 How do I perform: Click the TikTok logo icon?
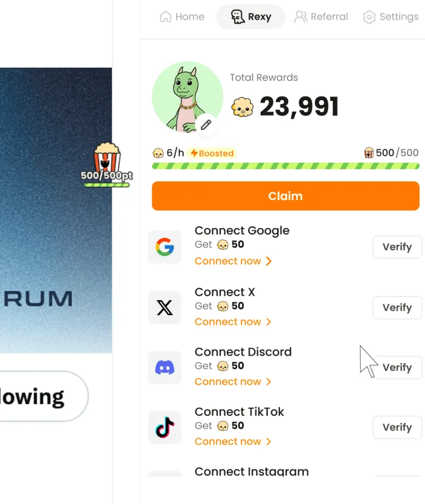tap(165, 427)
